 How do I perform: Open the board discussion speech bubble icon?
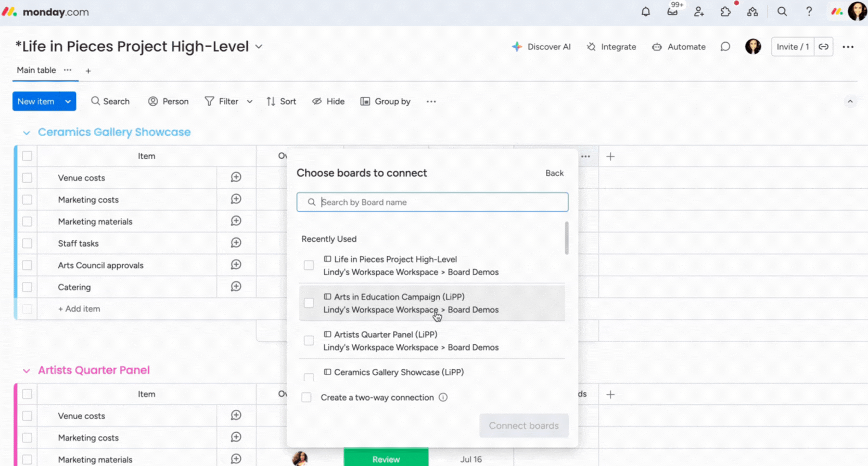click(x=725, y=47)
